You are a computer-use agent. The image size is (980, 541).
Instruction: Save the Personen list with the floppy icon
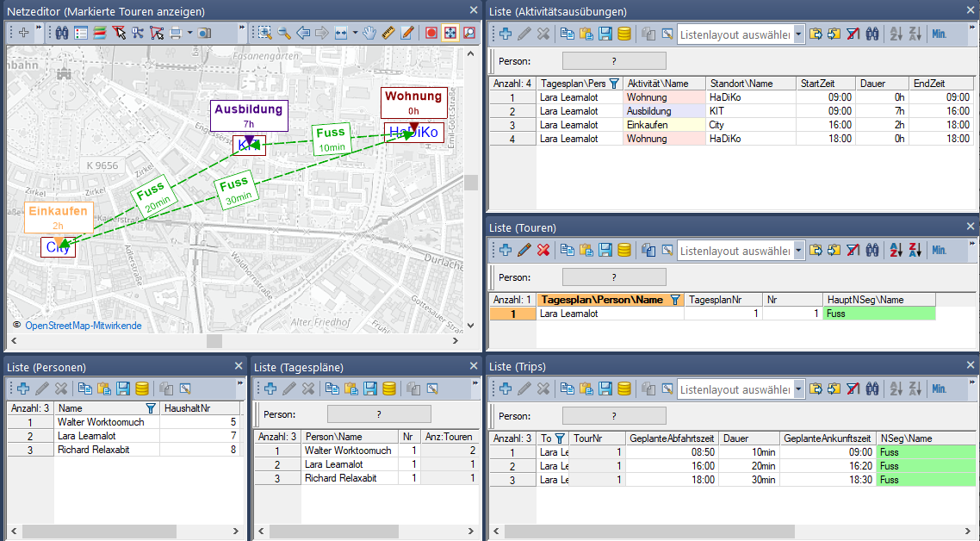[x=123, y=389]
